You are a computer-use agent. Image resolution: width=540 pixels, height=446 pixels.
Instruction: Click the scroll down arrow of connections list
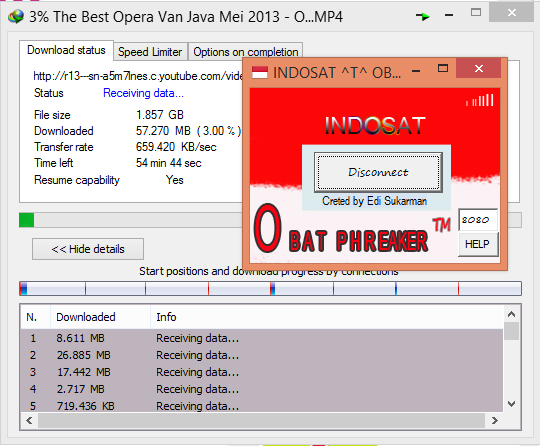[x=511, y=404]
